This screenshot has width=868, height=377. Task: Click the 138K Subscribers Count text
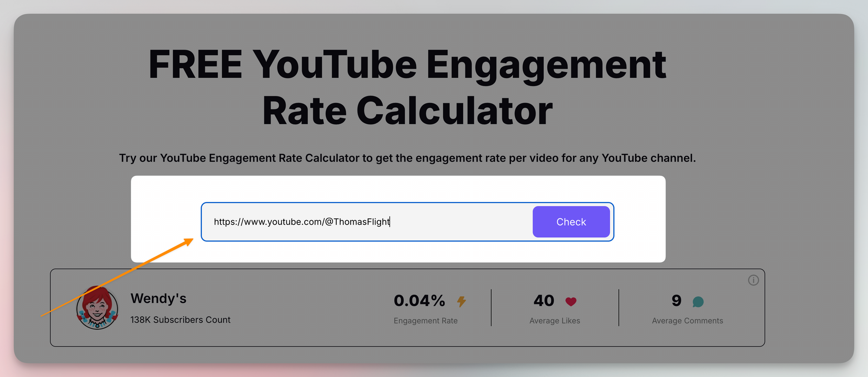pyautogui.click(x=180, y=320)
